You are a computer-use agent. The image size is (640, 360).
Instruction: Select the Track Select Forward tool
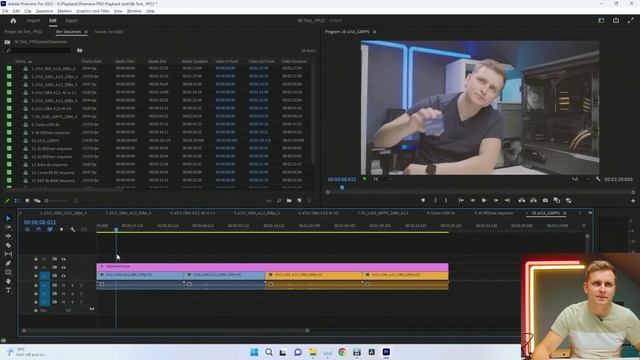pyautogui.click(x=8, y=227)
